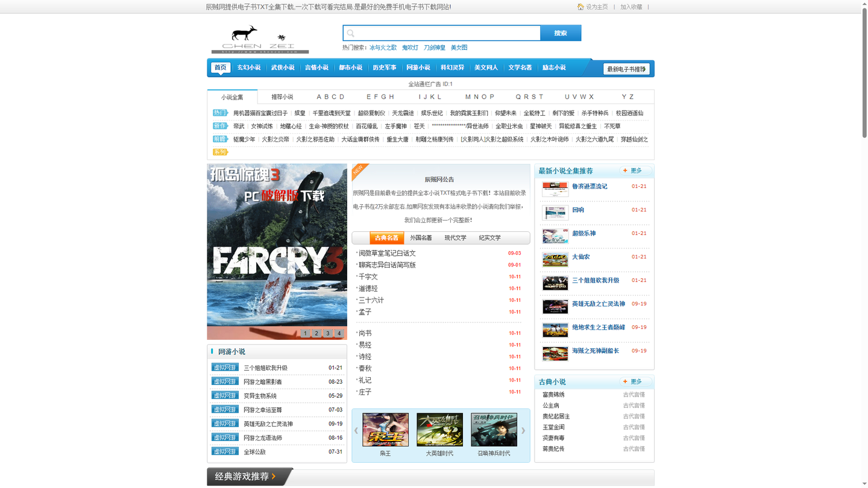
Task: Show banner slide 1
Action: pos(305,333)
